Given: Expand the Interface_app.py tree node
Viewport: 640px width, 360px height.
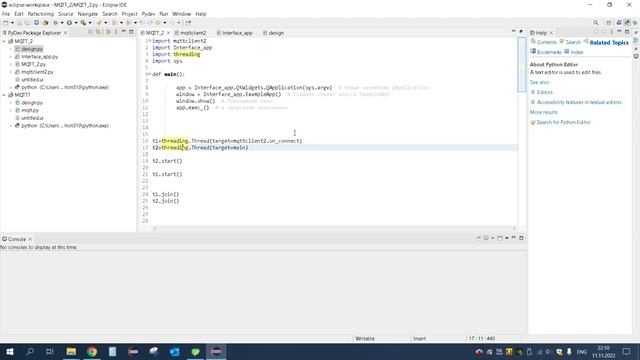Looking at the screenshot, I should click(11, 57).
